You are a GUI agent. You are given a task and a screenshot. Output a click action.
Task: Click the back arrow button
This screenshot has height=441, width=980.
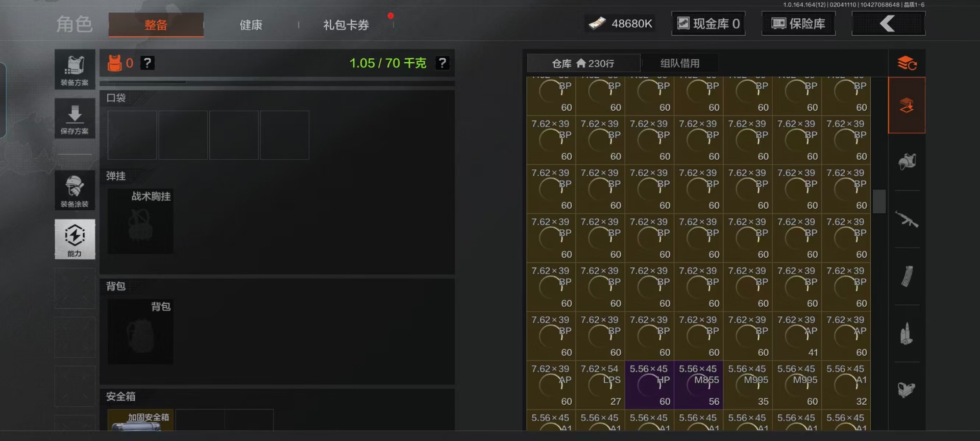click(888, 23)
